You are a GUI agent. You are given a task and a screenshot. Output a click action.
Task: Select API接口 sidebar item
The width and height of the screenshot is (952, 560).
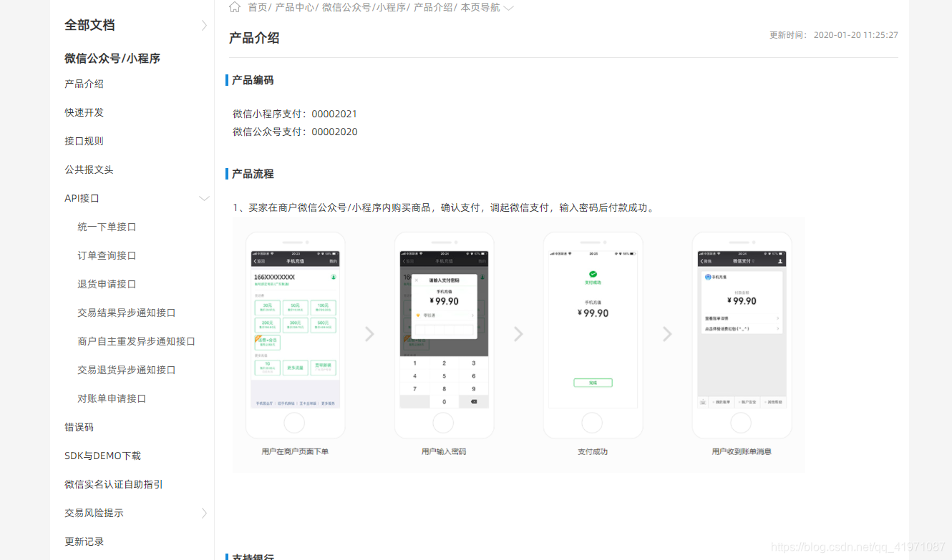click(82, 198)
